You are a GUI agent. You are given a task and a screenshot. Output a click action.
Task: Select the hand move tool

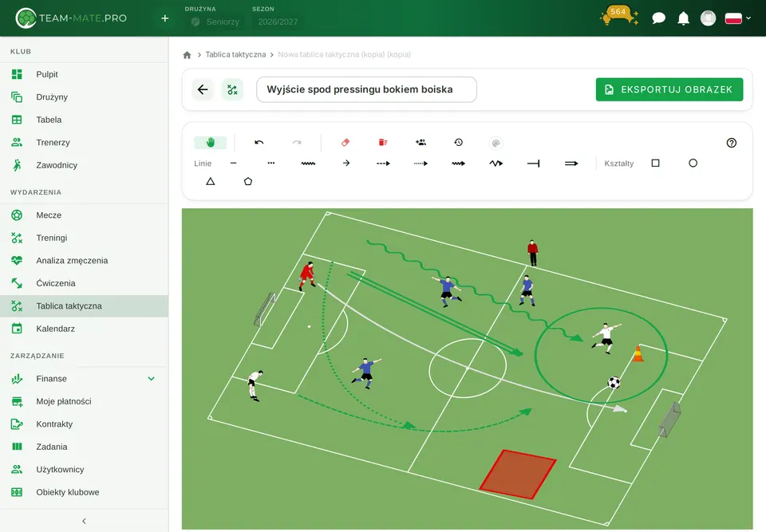pos(210,142)
